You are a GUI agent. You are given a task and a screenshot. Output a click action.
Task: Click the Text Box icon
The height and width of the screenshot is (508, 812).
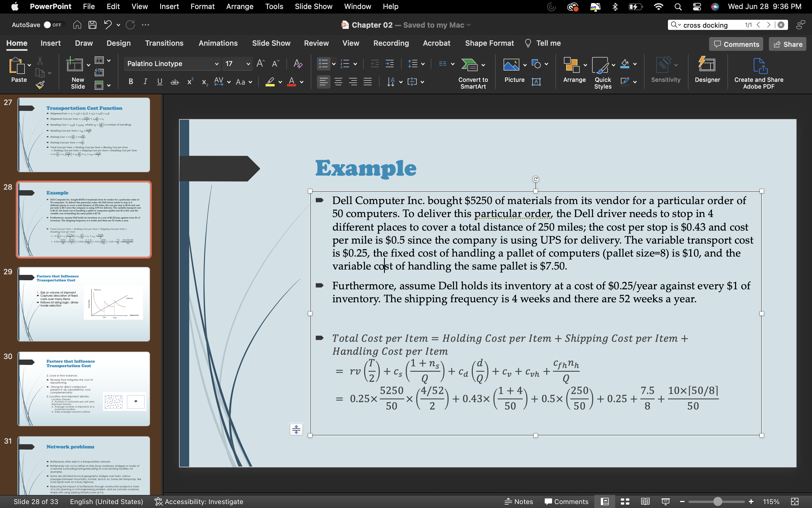(x=536, y=82)
